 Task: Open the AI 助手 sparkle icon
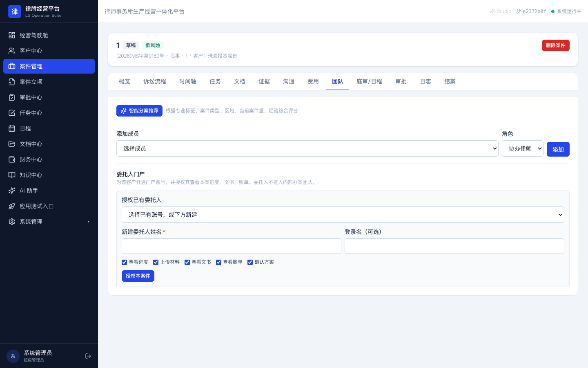tap(12, 191)
